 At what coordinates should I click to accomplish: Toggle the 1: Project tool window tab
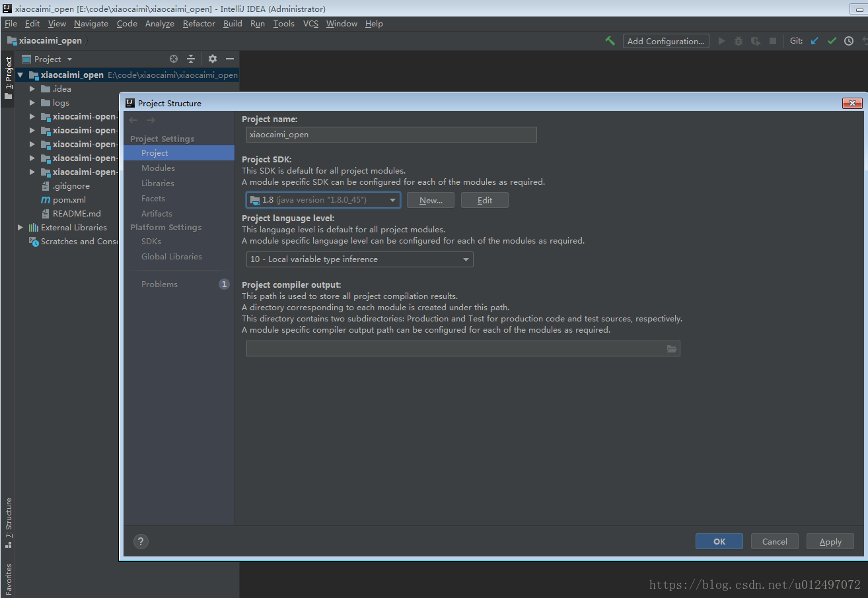[x=9, y=77]
